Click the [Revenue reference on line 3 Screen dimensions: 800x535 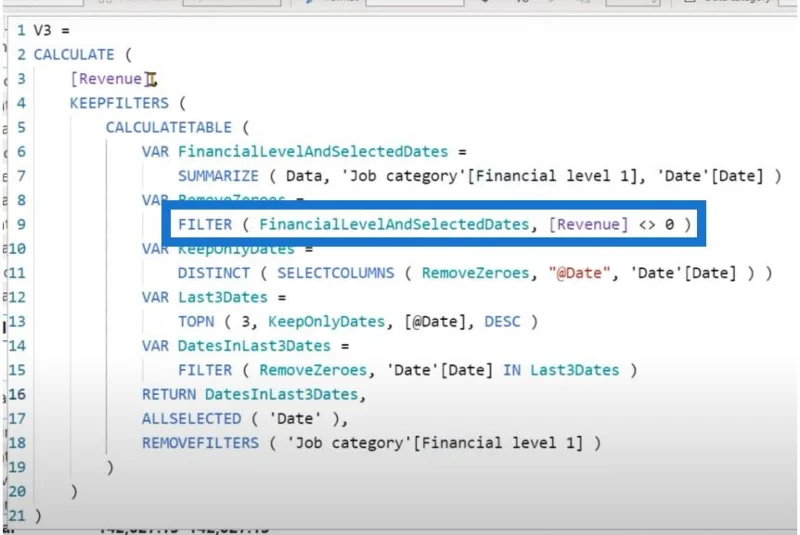pos(106,79)
